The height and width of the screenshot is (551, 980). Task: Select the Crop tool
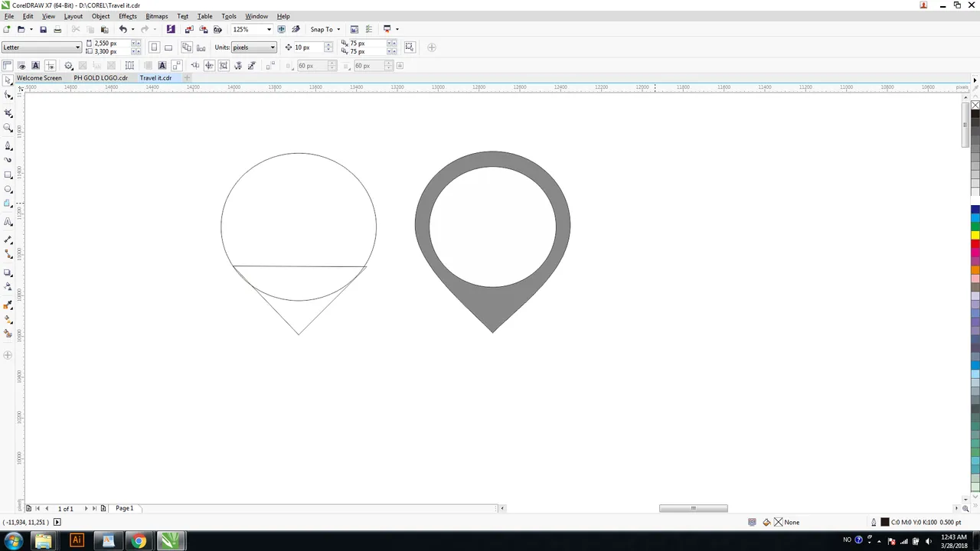click(8, 112)
